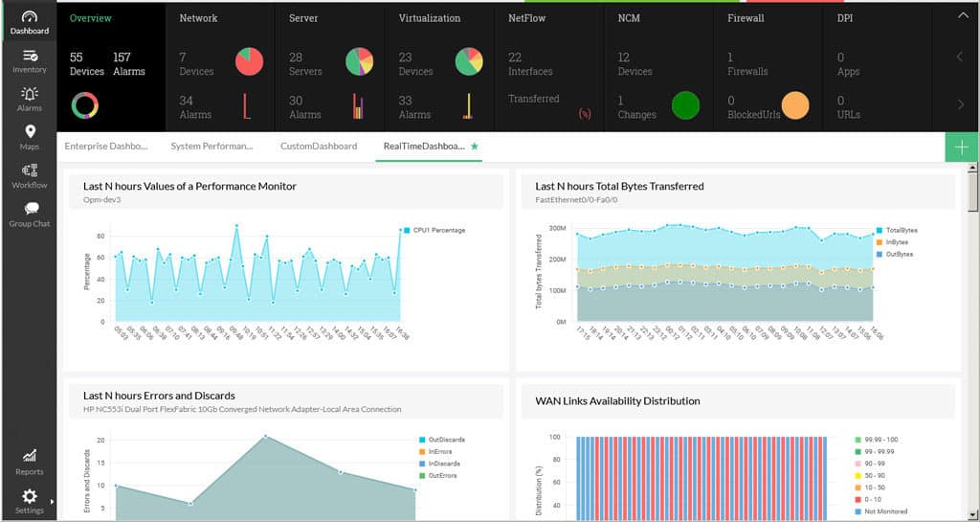Click the Network devices pie chart
The image size is (980, 522).
pyautogui.click(x=249, y=62)
